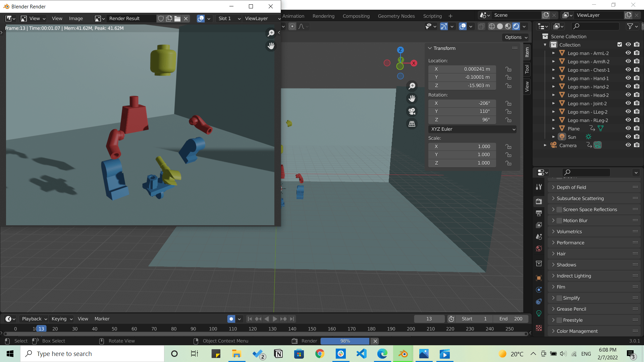Switch viewport to wireframe shading
The image size is (644, 362).
492,26
